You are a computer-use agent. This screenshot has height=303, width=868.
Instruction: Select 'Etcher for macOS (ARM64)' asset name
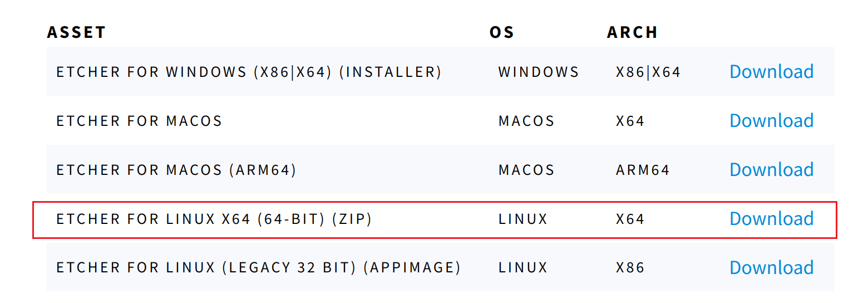[x=176, y=170]
